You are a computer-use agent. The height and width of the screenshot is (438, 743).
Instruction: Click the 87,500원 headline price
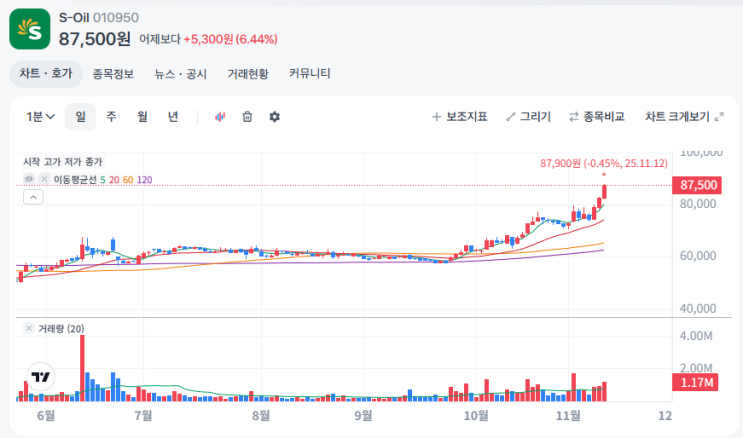pos(95,39)
